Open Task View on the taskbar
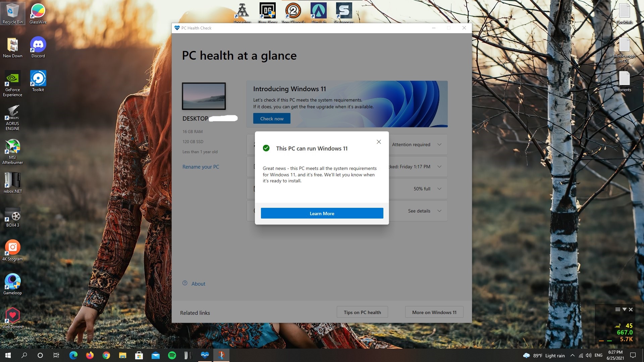644x362 pixels. click(x=56, y=355)
